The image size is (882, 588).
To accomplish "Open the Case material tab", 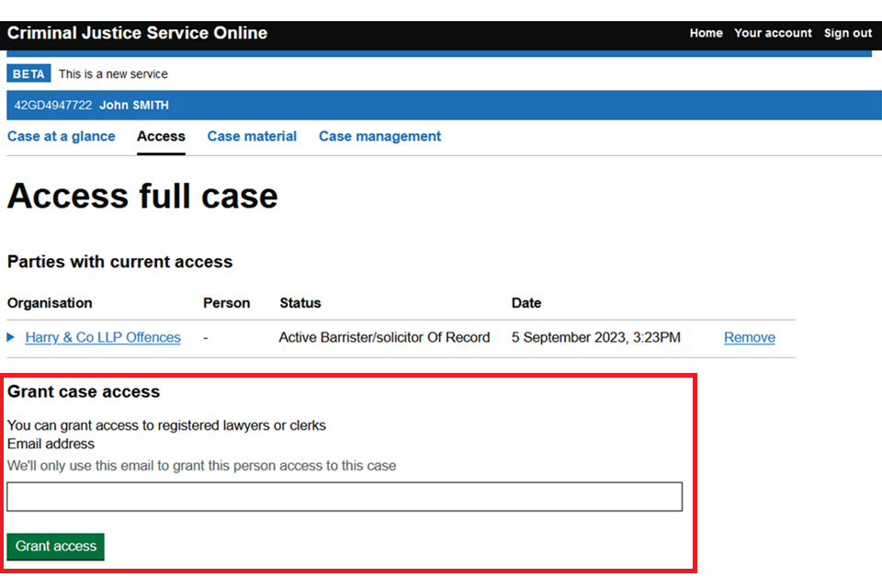I will click(x=252, y=136).
